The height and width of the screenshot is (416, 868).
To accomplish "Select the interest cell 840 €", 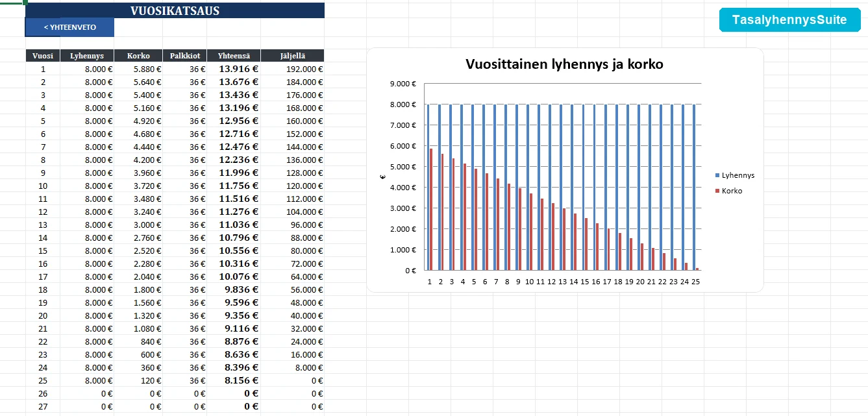I will pos(138,341).
